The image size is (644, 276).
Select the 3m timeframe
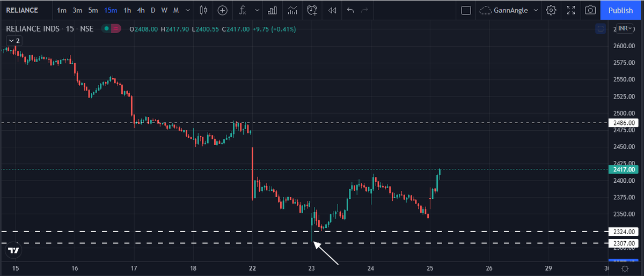coord(77,10)
